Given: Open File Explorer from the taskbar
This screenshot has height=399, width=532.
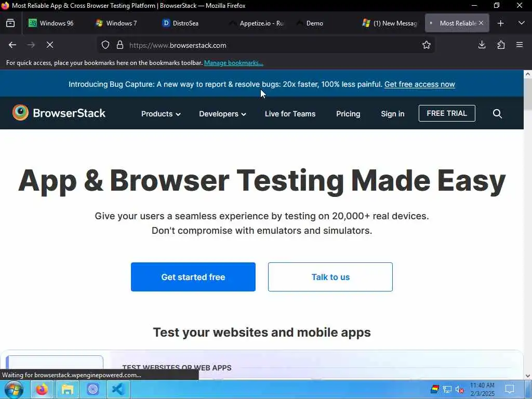Looking at the screenshot, I should (68, 390).
